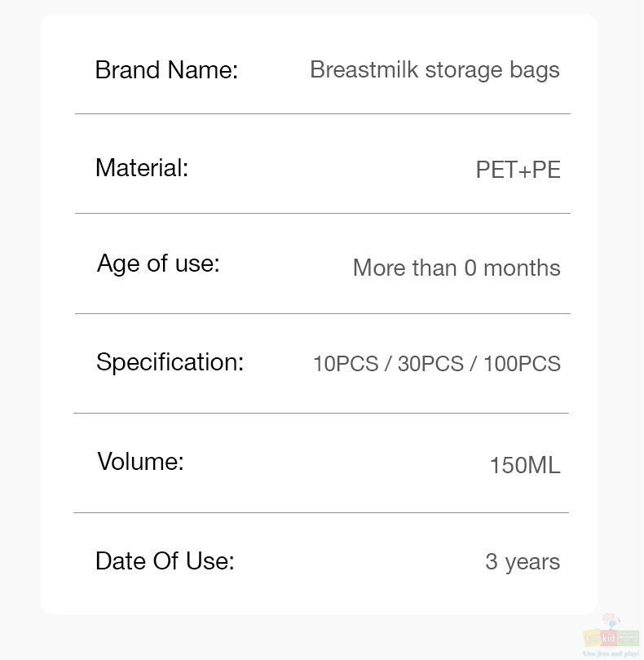Click the 3 years value
This screenshot has height=660, width=644.
point(523,562)
